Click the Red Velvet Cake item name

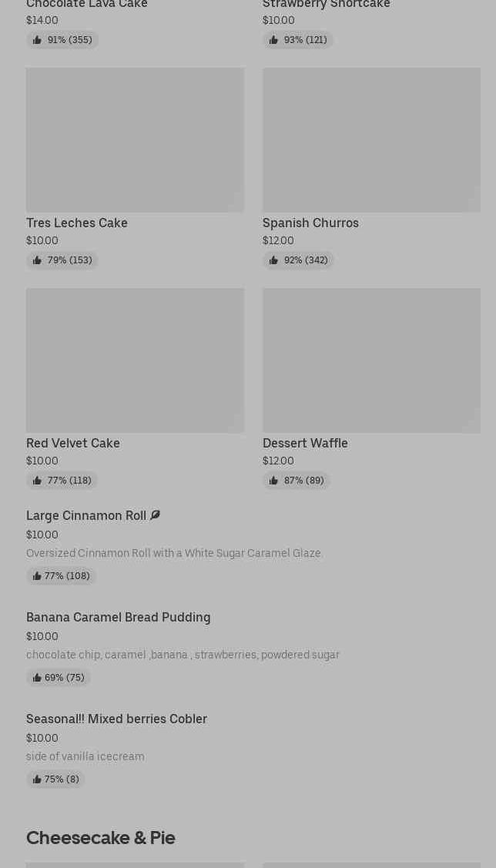click(73, 443)
